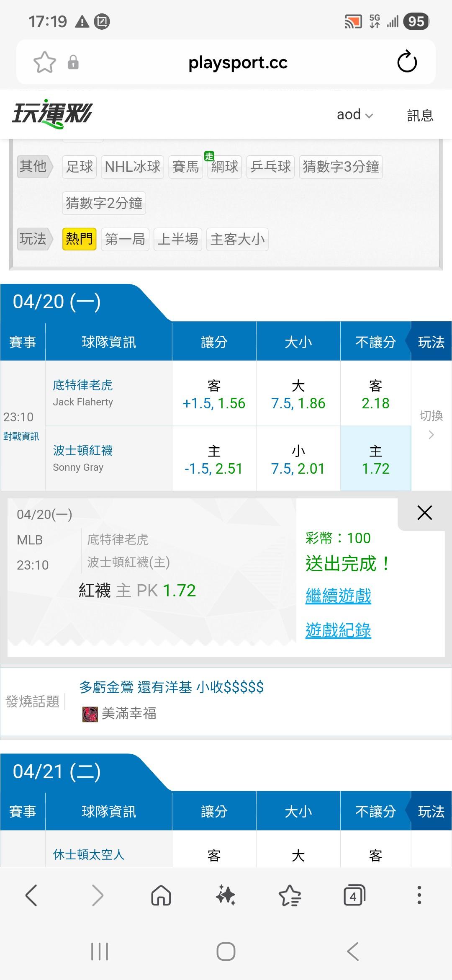The image size is (452, 980).
Task: Select the 賽馬 category
Action: click(185, 167)
